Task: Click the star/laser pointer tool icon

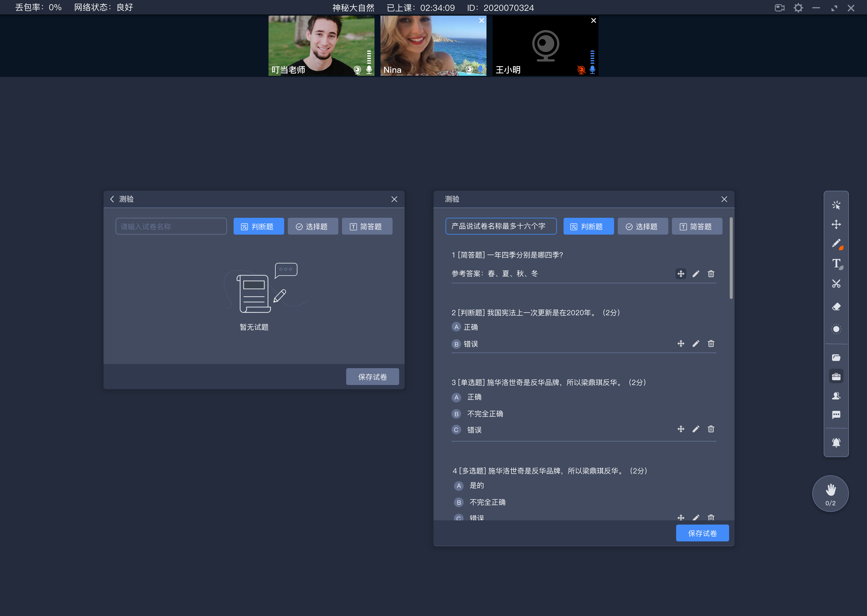Action: [x=836, y=204]
